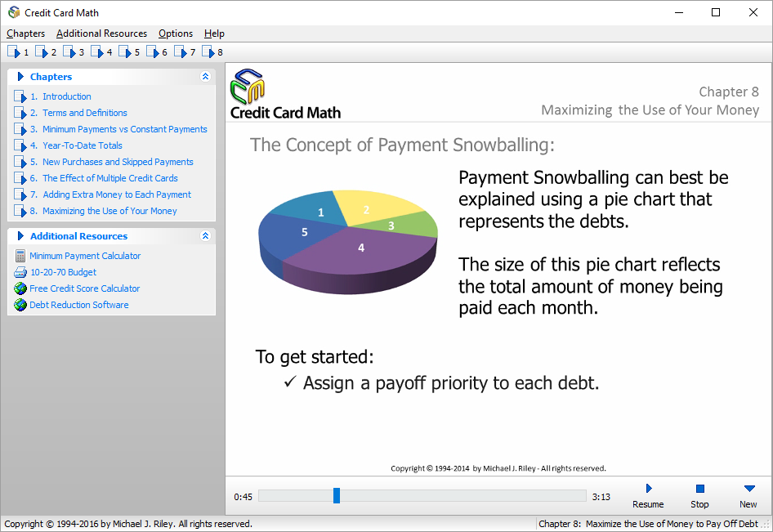
Task: Jump to chapter 8 from toolbar
Action: 212,52
